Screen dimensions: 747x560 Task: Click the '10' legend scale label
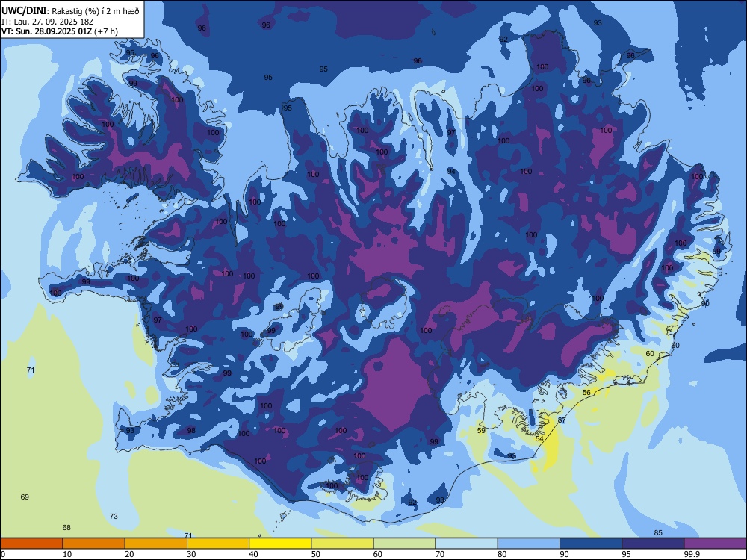tap(67, 554)
